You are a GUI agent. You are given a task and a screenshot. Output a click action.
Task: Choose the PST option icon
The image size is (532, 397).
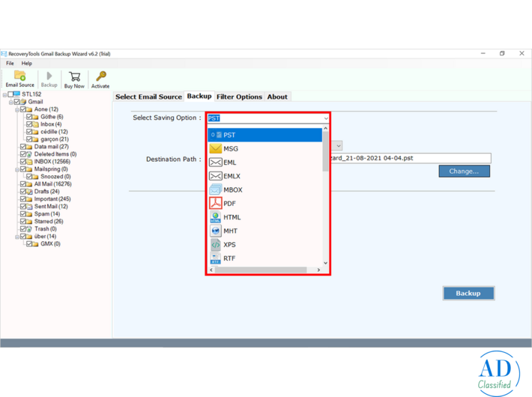216,135
